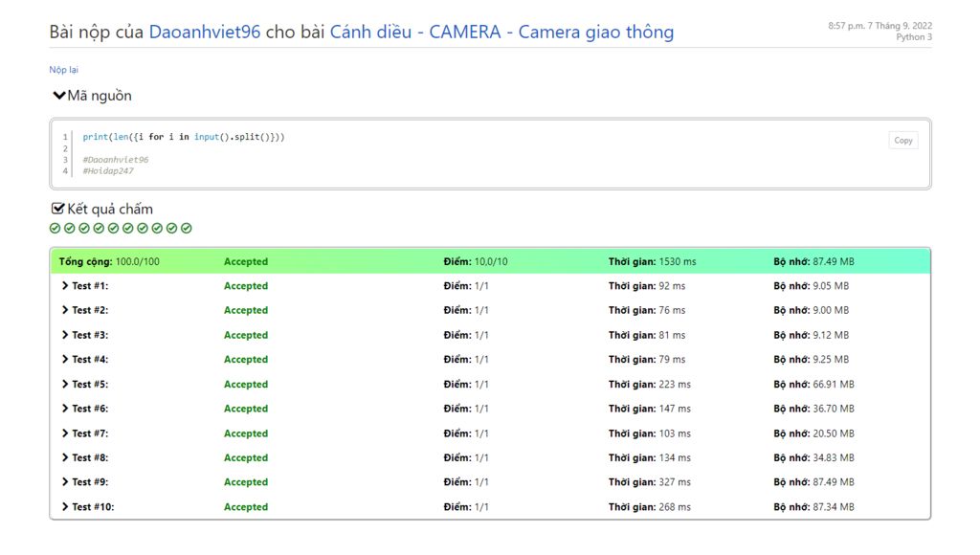Click the eighth green checkmark result icon
980x555 pixels.
(158, 228)
